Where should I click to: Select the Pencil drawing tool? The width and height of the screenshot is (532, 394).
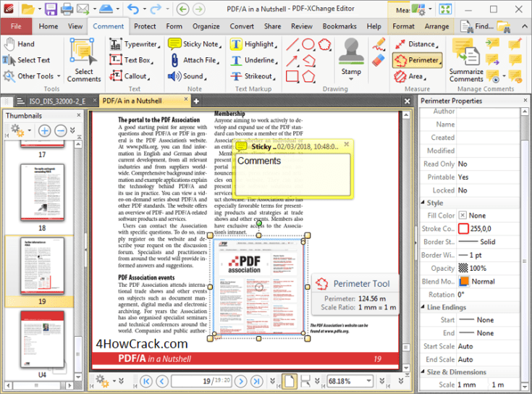click(x=379, y=44)
